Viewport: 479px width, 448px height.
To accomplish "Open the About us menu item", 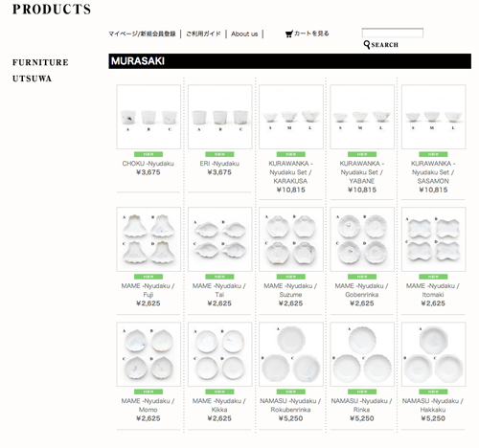I will (244, 34).
